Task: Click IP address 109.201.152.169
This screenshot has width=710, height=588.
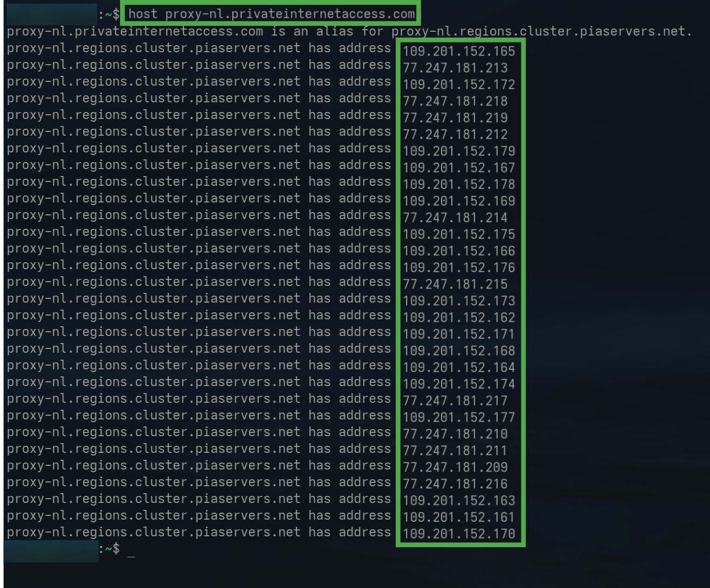Action: (x=459, y=201)
